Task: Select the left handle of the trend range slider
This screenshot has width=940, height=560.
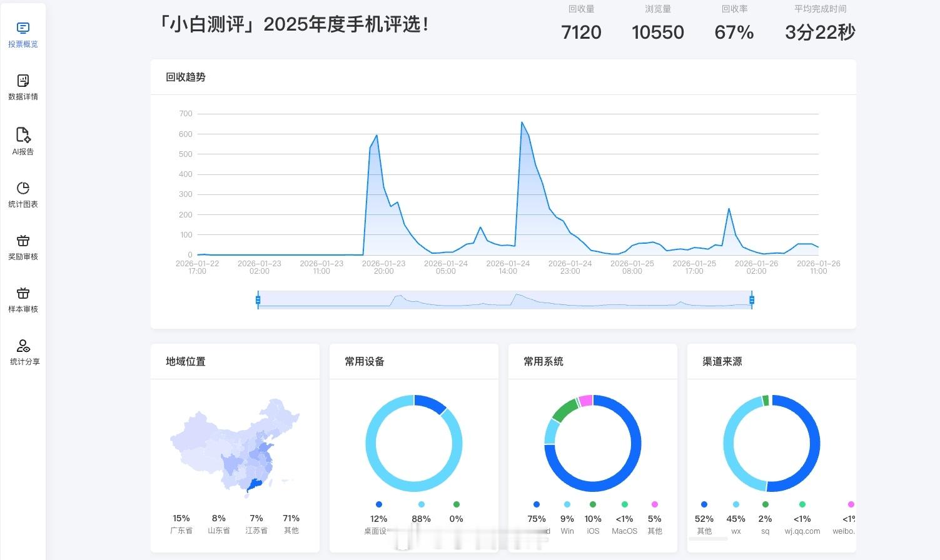Action: pos(258,300)
